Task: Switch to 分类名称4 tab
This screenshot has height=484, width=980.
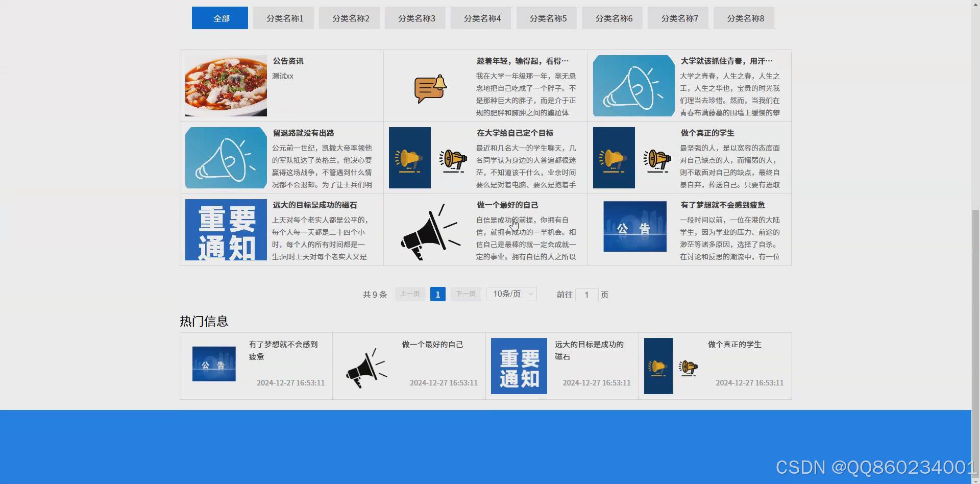Action: tap(481, 18)
